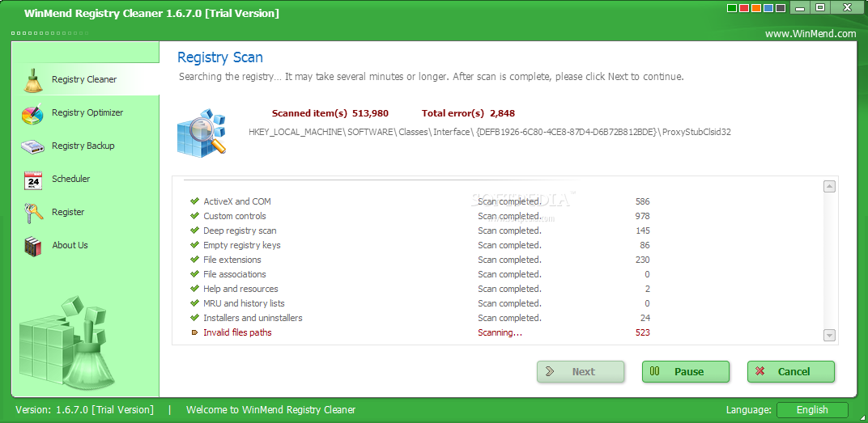Click the checkmark beside Custom controls
The image size is (868, 423).
(x=194, y=216)
